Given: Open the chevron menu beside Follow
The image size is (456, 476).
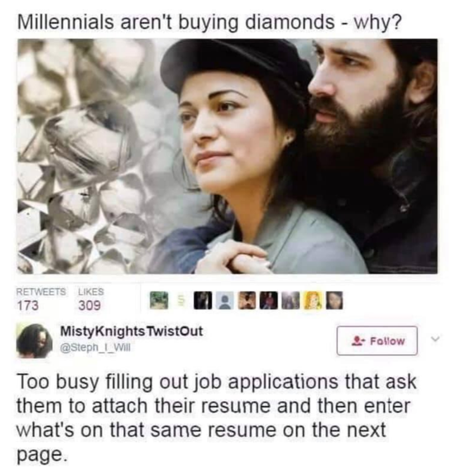Looking at the screenshot, I should click(435, 337).
